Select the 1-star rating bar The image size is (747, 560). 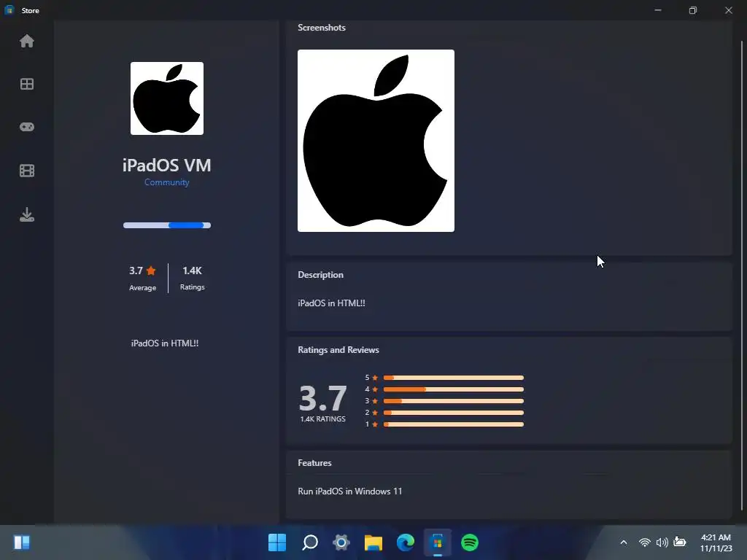pyautogui.click(x=454, y=424)
